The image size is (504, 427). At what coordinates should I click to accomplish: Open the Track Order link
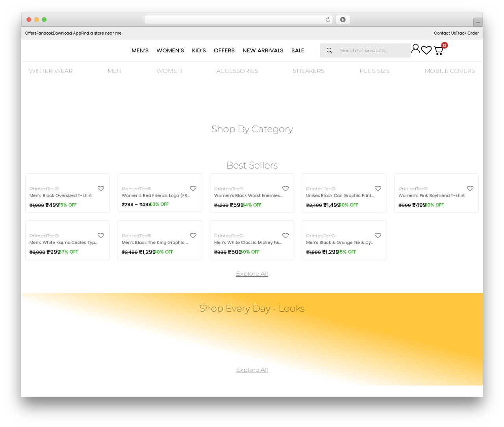pyautogui.click(x=467, y=33)
